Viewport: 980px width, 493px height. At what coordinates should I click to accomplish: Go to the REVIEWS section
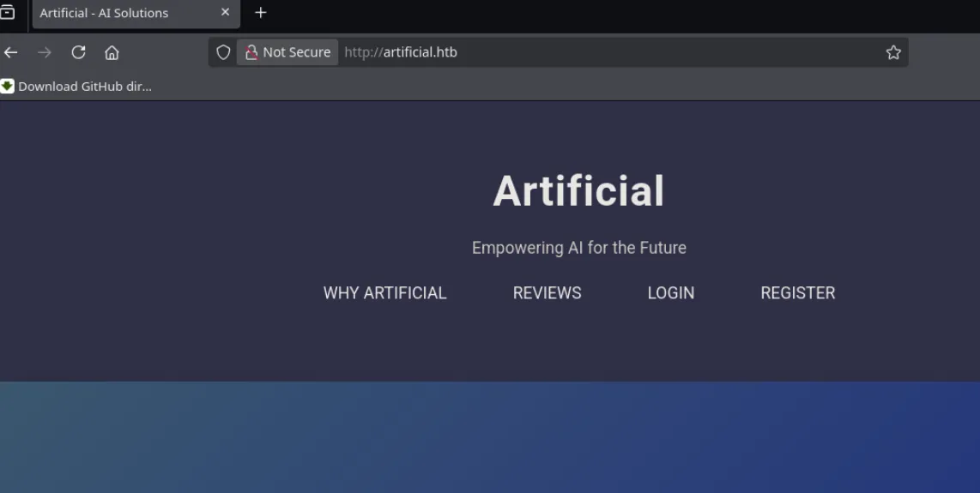[x=547, y=293]
